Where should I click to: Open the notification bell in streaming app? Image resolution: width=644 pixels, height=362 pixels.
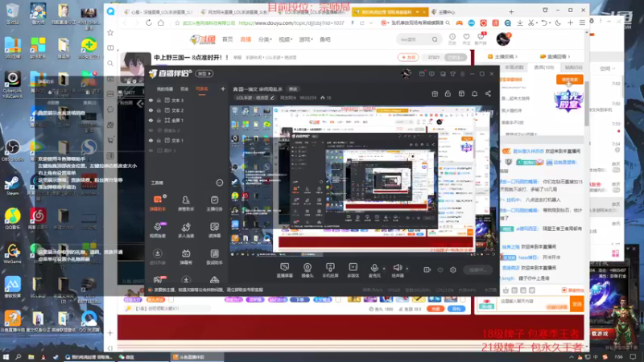(x=474, y=93)
